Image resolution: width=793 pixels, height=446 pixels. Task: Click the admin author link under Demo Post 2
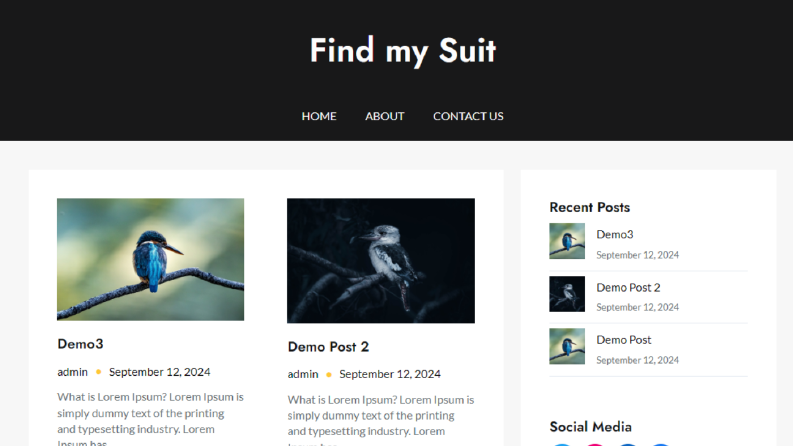pos(303,374)
